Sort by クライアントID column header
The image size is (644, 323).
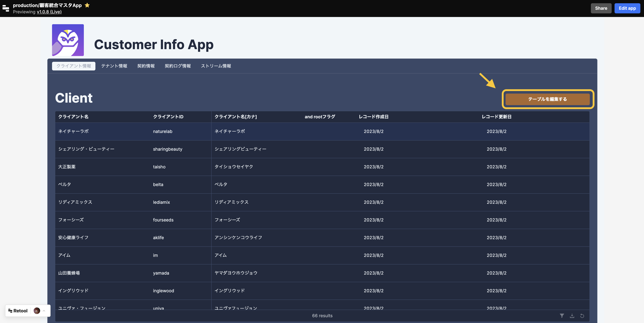(168, 117)
